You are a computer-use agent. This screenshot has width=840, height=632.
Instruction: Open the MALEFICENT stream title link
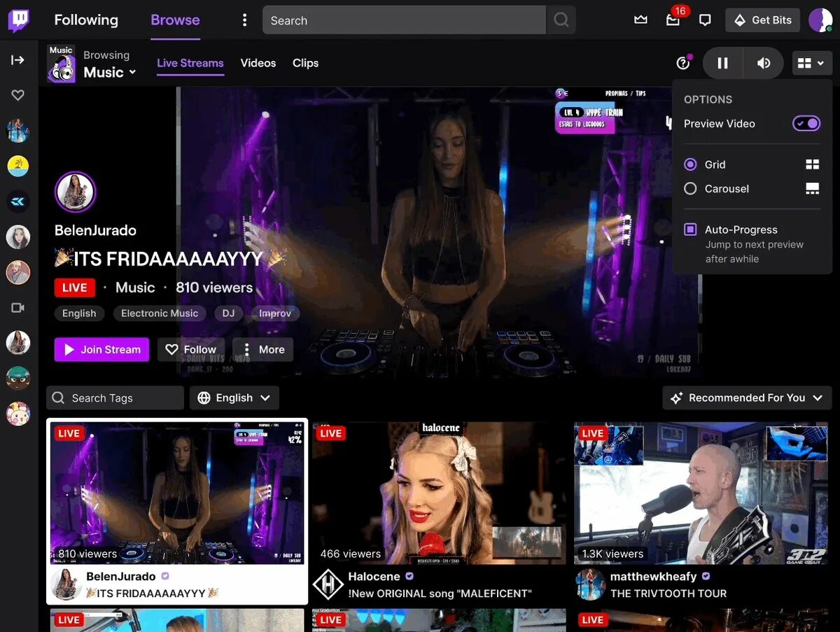pyautogui.click(x=440, y=594)
